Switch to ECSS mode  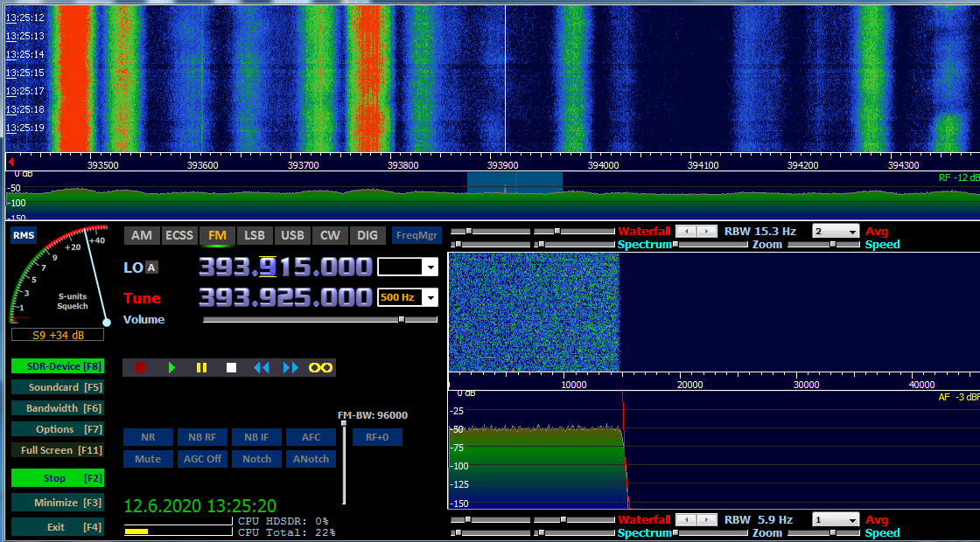click(178, 235)
